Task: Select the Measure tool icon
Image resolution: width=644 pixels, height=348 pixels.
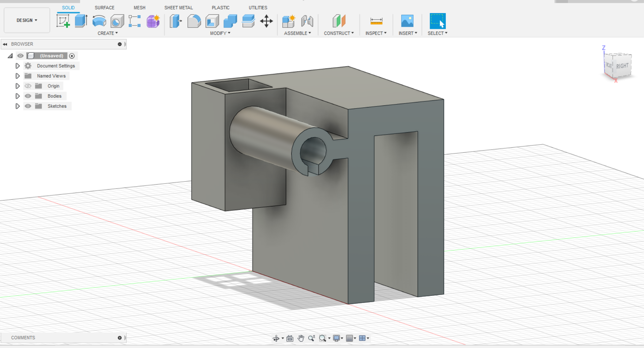Action: [376, 21]
